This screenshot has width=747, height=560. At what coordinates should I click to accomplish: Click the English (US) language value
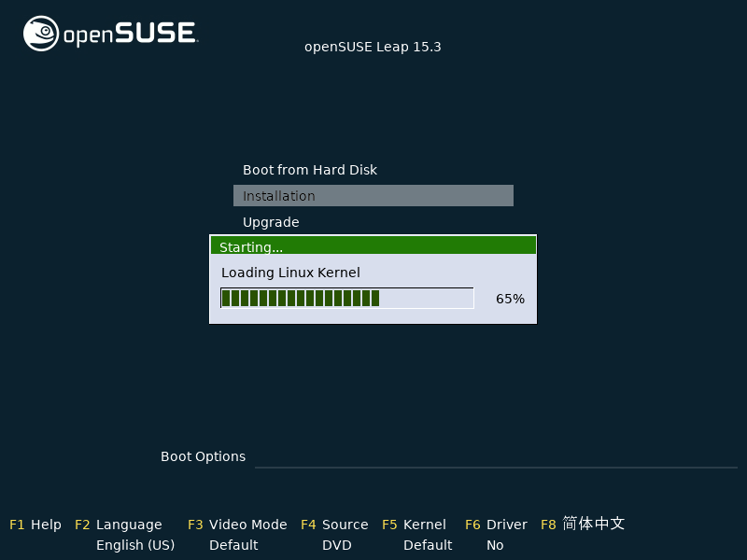click(135, 545)
